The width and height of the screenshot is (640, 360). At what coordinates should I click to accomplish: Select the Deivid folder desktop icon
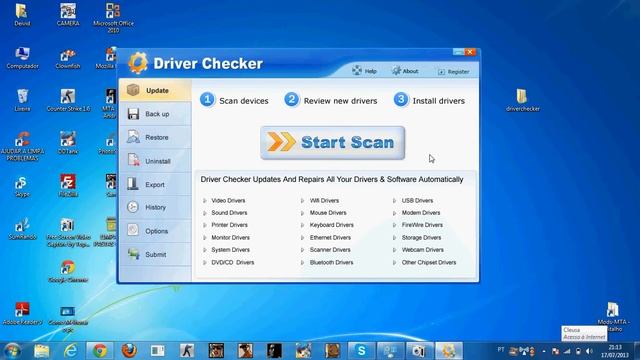[x=22, y=15]
